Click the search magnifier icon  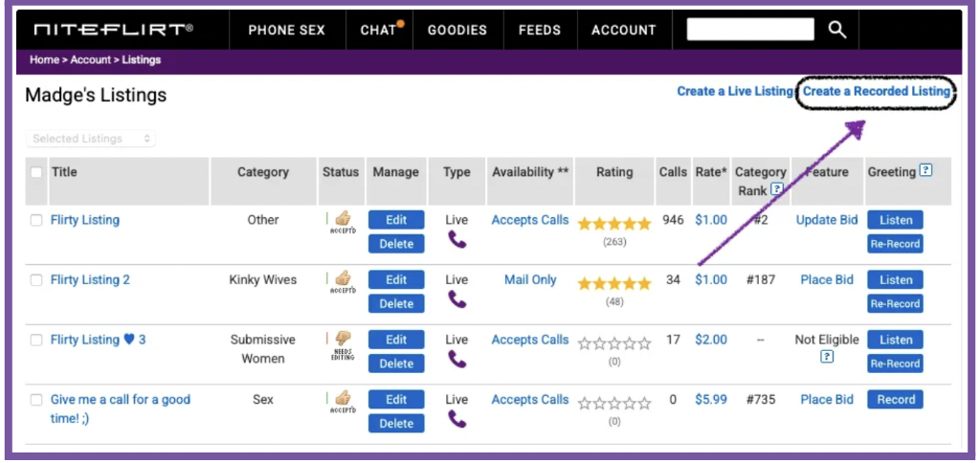[x=836, y=30]
